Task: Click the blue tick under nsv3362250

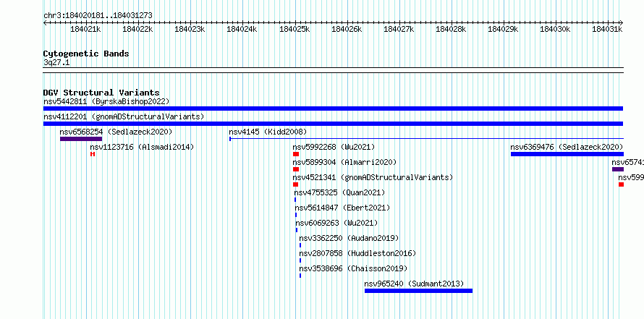Action: (x=300, y=245)
